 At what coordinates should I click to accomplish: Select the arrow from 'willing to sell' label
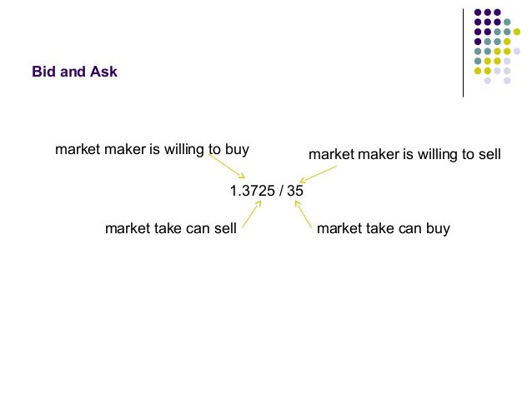(319, 174)
